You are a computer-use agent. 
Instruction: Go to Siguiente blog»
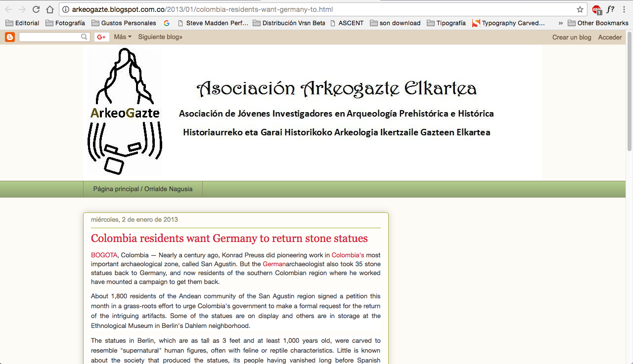point(160,37)
